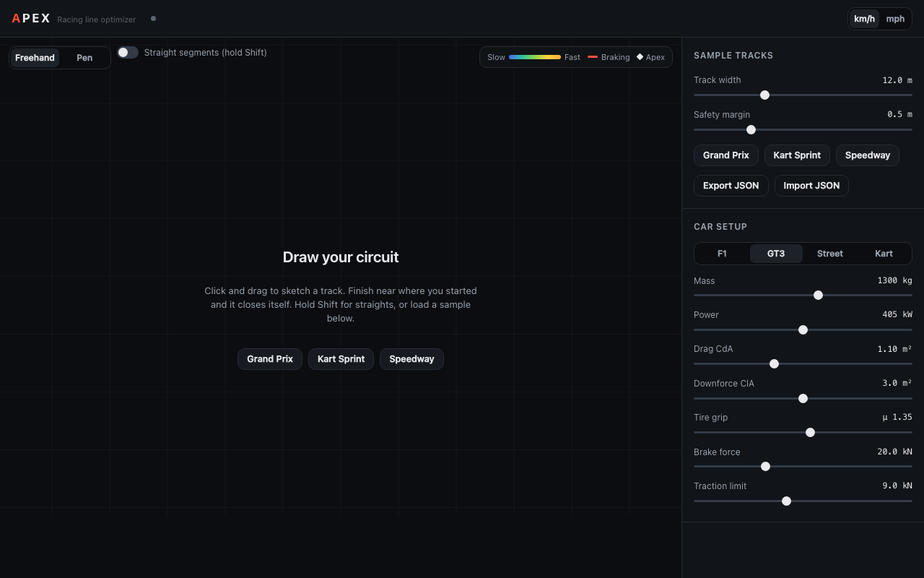The height and width of the screenshot is (578, 924).
Task: Load Kart Sprint sample from the sidebar
Action: pos(797,155)
